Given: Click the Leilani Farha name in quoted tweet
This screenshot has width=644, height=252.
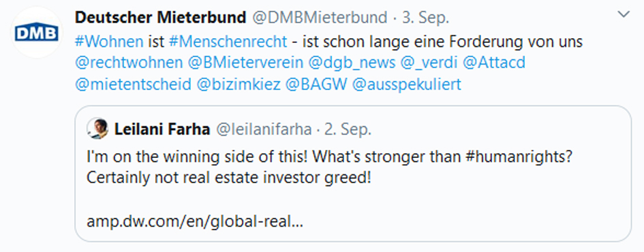Looking at the screenshot, I should (x=162, y=129).
